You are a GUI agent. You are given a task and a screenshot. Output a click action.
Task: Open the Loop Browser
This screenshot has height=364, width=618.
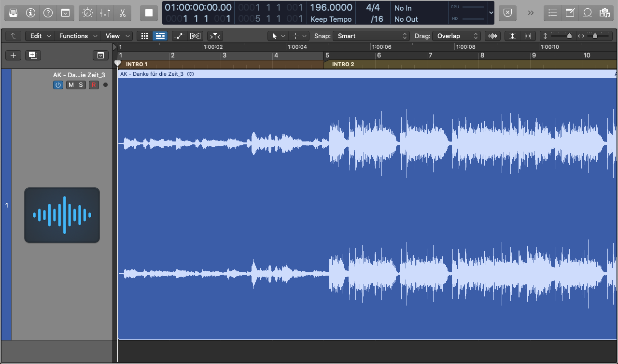tap(587, 13)
